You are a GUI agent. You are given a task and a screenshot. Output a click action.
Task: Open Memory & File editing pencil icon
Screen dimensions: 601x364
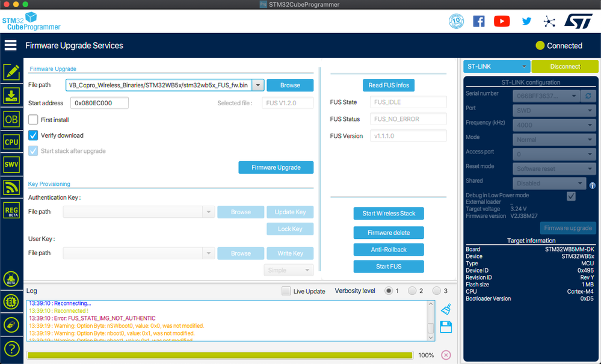11,72
